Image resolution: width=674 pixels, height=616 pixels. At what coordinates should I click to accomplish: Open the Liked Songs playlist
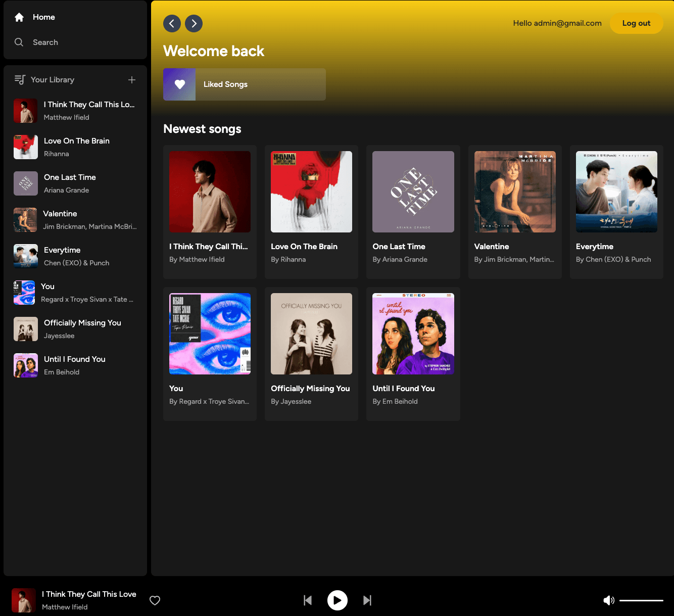(244, 84)
